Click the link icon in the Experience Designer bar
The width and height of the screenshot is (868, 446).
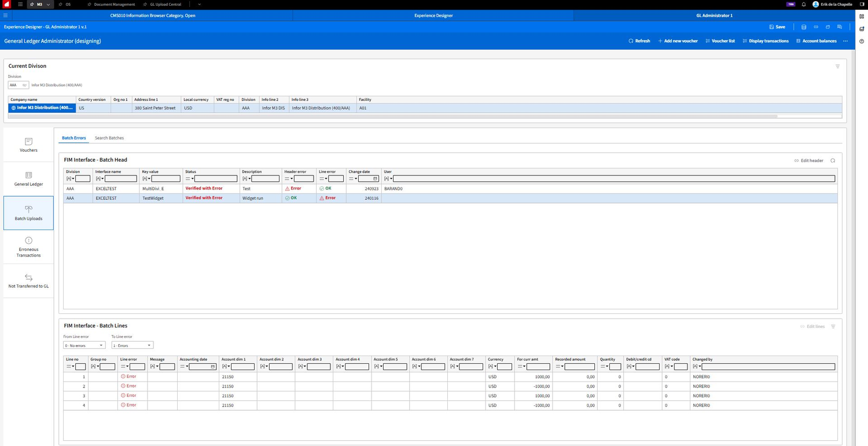816,27
